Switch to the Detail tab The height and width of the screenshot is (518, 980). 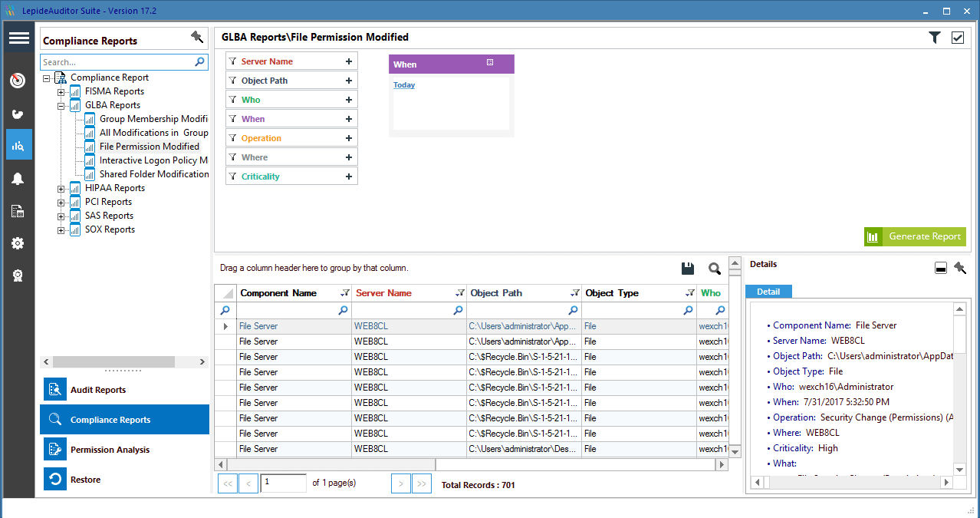click(x=768, y=292)
